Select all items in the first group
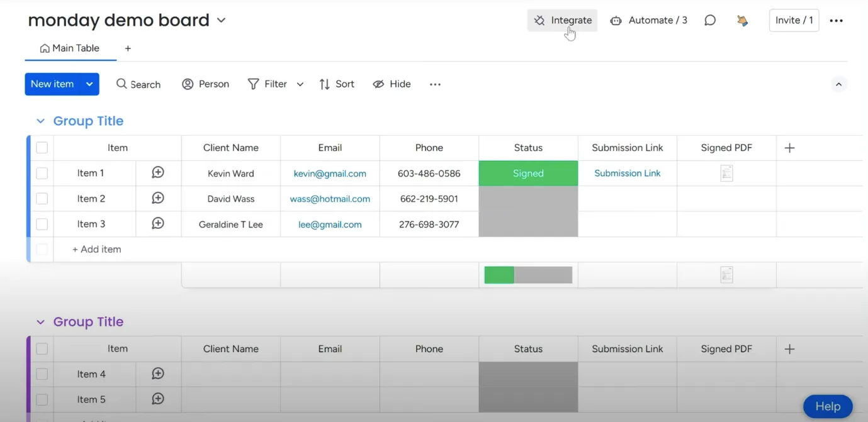 click(42, 148)
